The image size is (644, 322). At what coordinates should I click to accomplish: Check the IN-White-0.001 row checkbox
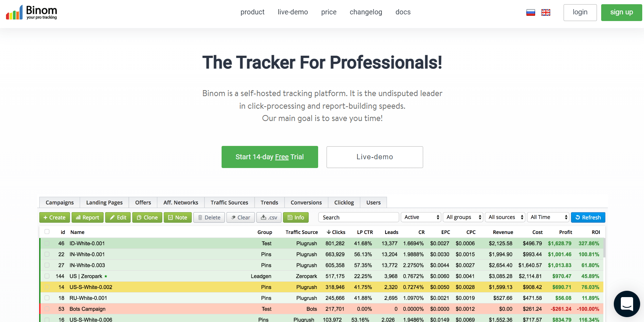[47, 254]
